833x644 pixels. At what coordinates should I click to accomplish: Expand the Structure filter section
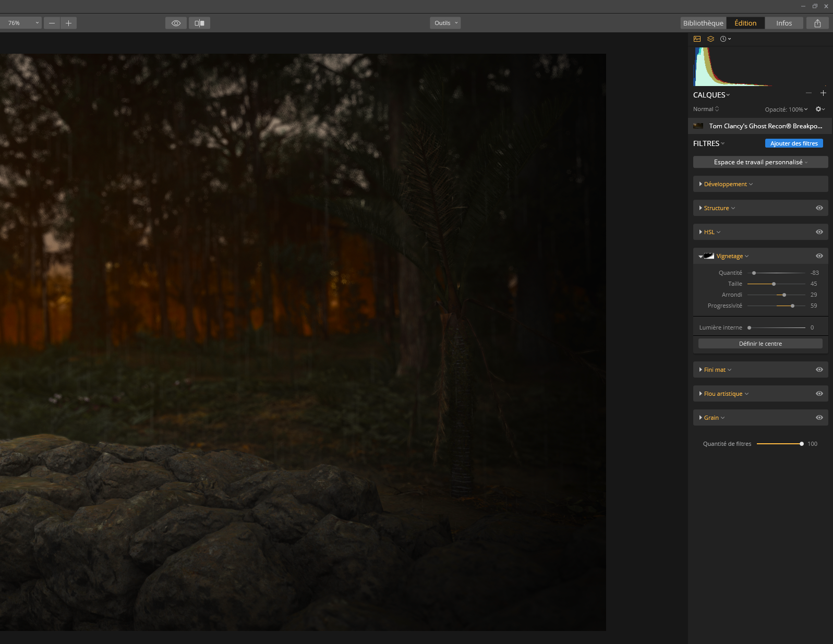click(701, 208)
